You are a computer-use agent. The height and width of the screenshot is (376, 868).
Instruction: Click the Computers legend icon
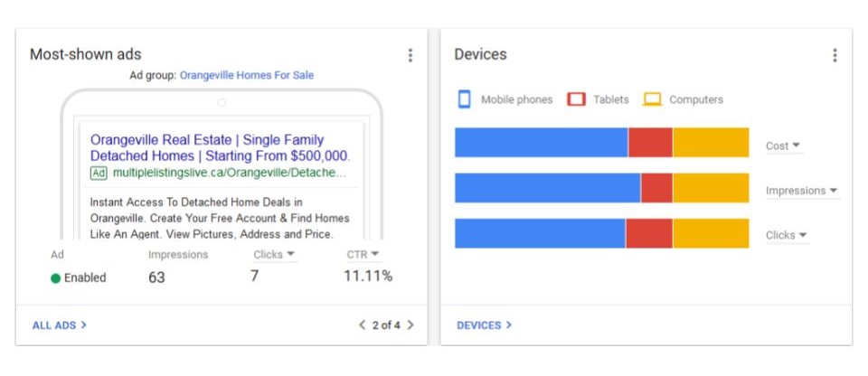click(x=652, y=99)
